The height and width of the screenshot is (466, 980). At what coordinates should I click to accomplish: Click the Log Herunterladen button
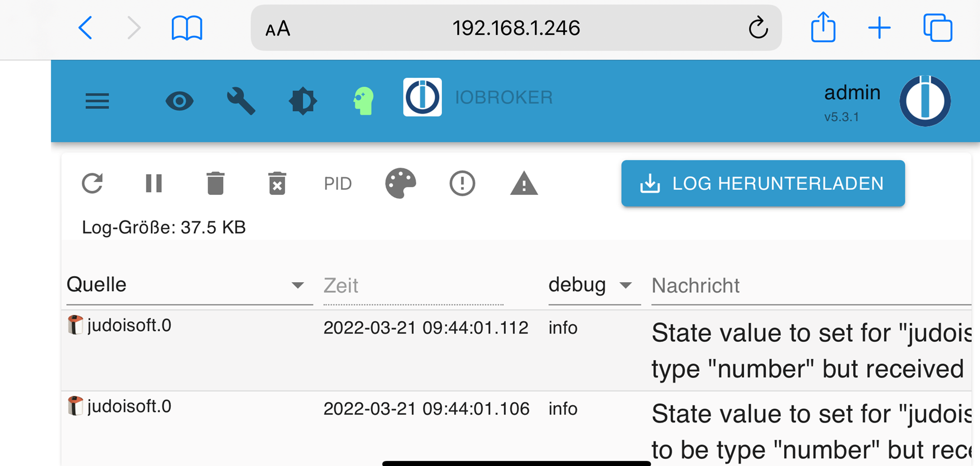pyautogui.click(x=762, y=183)
